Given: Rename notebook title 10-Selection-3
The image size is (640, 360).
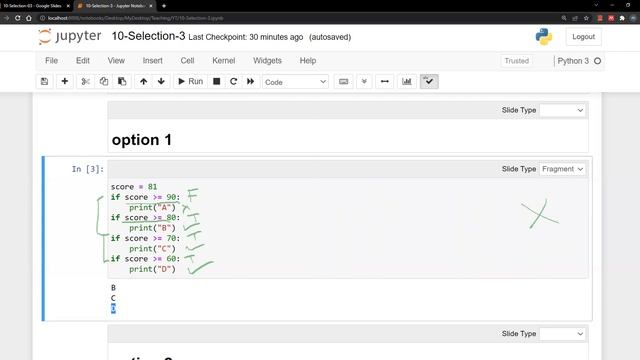Looking at the screenshot, I should [x=149, y=36].
